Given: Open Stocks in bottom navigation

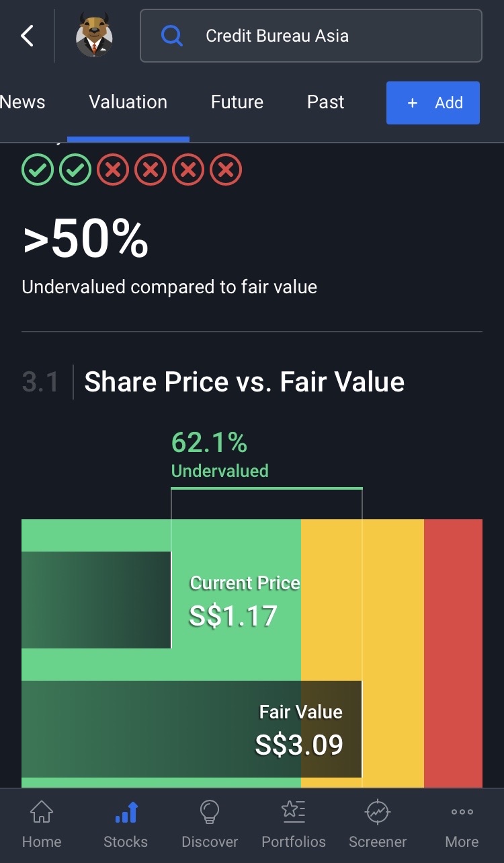Looking at the screenshot, I should click(x=126, y=825).
